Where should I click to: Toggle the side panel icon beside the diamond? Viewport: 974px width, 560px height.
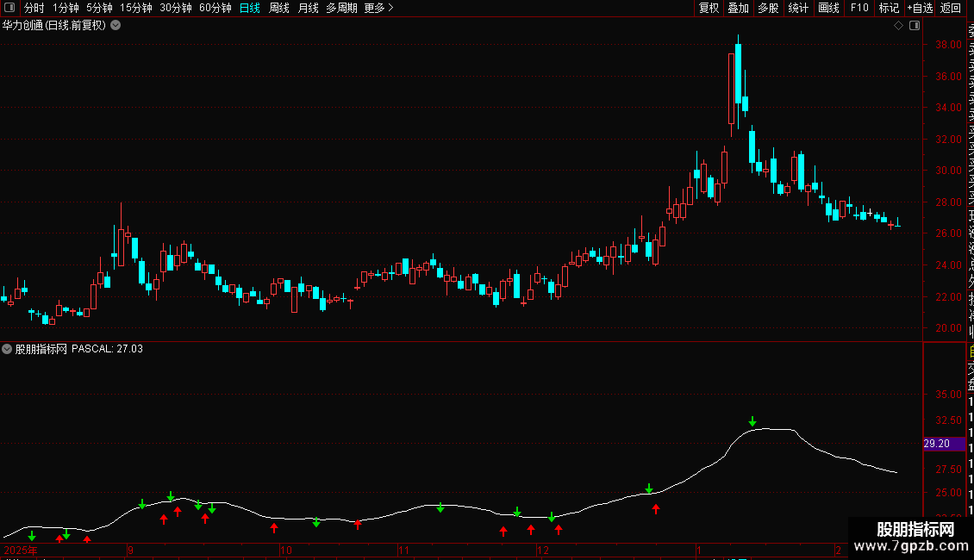[x=915, y=26]
